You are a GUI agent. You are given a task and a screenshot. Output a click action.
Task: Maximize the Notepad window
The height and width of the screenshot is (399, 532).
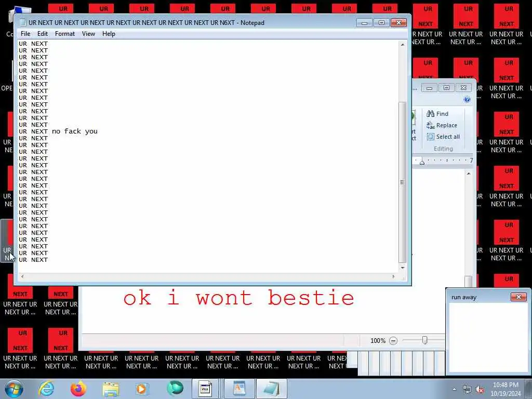[x=381, y=23]
